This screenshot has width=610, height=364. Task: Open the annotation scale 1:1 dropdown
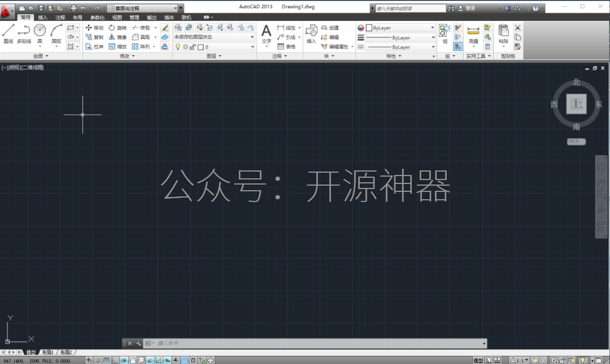(x=520, y=360)
